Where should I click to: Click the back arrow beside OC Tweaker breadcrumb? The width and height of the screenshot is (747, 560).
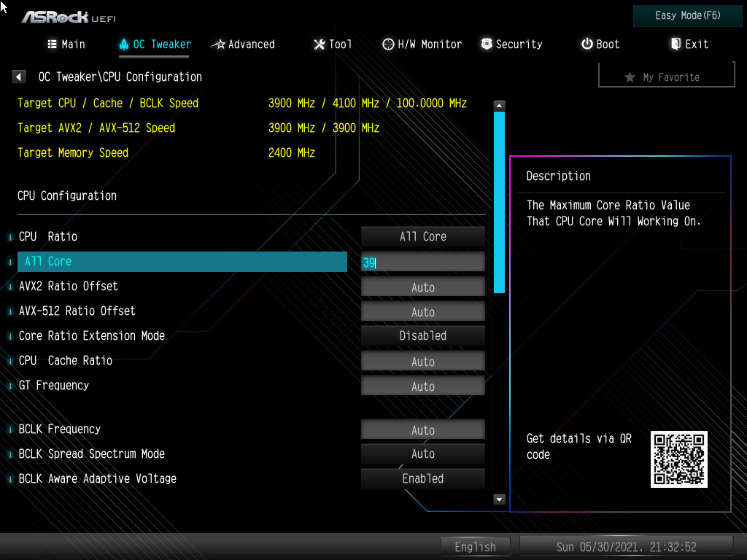coord(18,77)
